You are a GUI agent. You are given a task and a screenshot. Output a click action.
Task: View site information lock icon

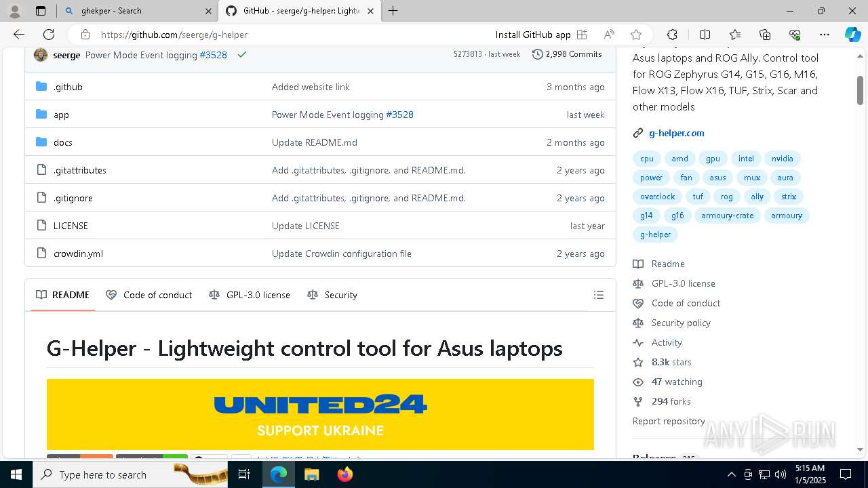(x=85, y=35)
